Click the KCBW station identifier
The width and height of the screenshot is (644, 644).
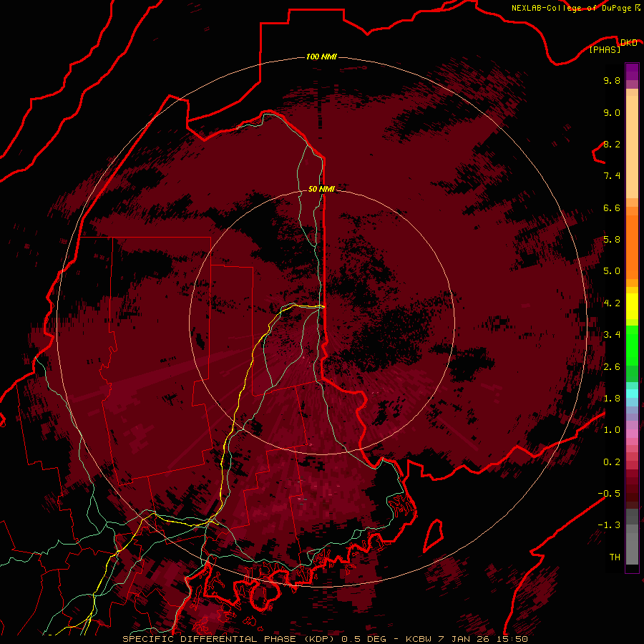[420, 639]
